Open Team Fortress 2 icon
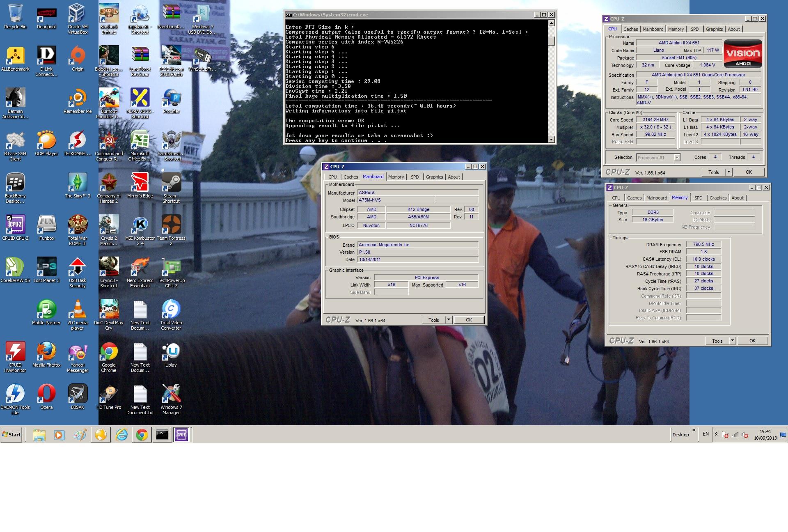 click(171, 230)
